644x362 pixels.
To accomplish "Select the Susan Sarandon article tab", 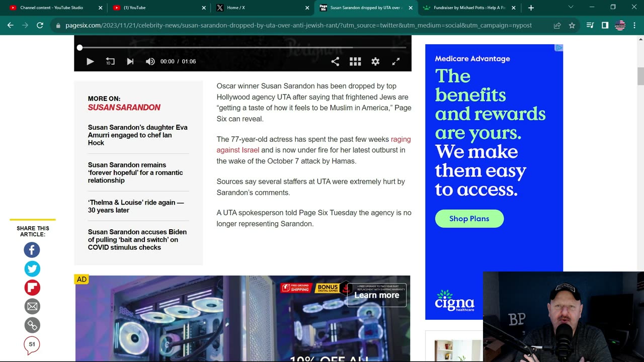I will [x=366, y=8].
